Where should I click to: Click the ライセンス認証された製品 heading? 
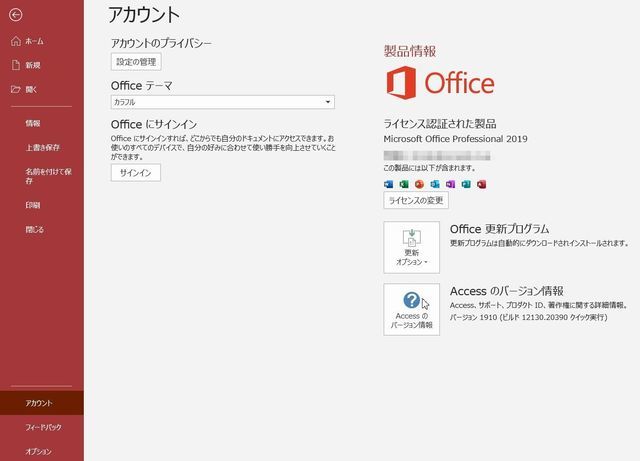[440, 123]
